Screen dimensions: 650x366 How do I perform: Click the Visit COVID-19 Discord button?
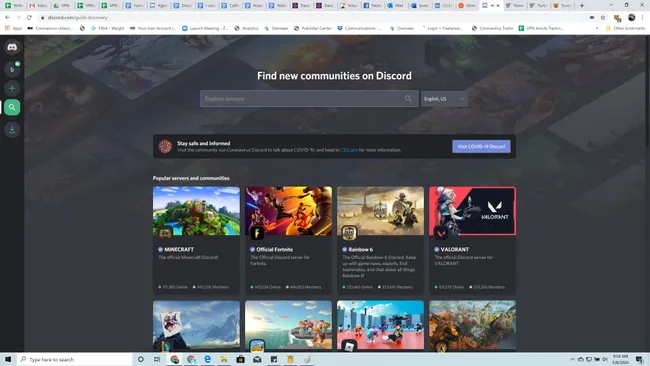click(481, 146)
